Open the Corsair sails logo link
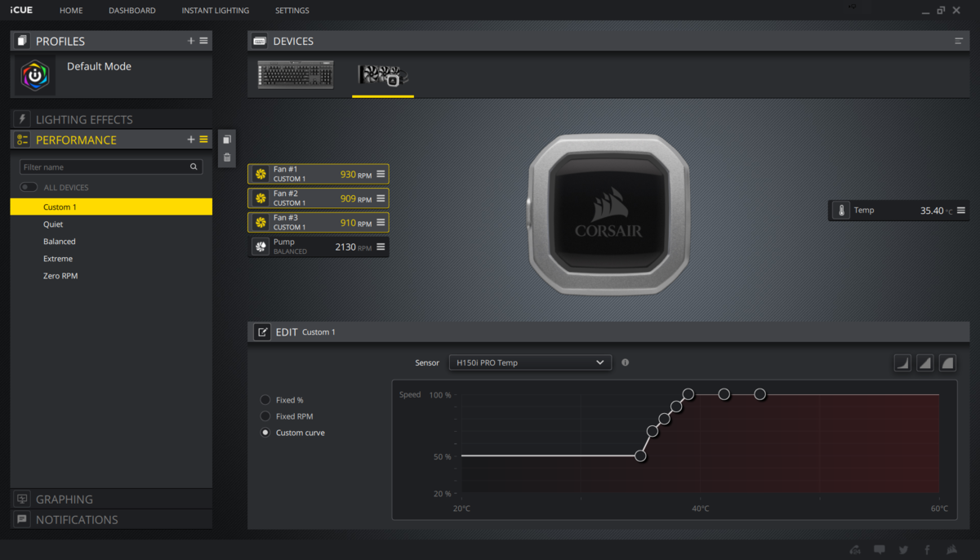 coord(952,549)
